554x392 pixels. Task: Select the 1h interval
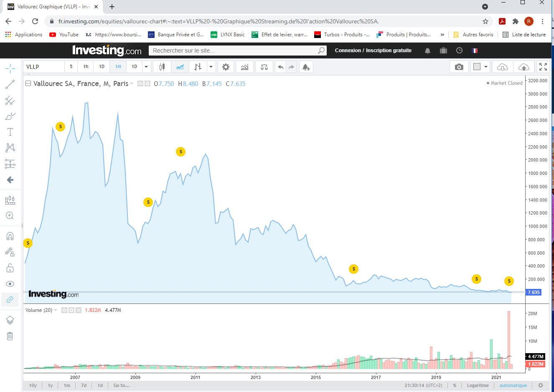(x=86, y=67)
